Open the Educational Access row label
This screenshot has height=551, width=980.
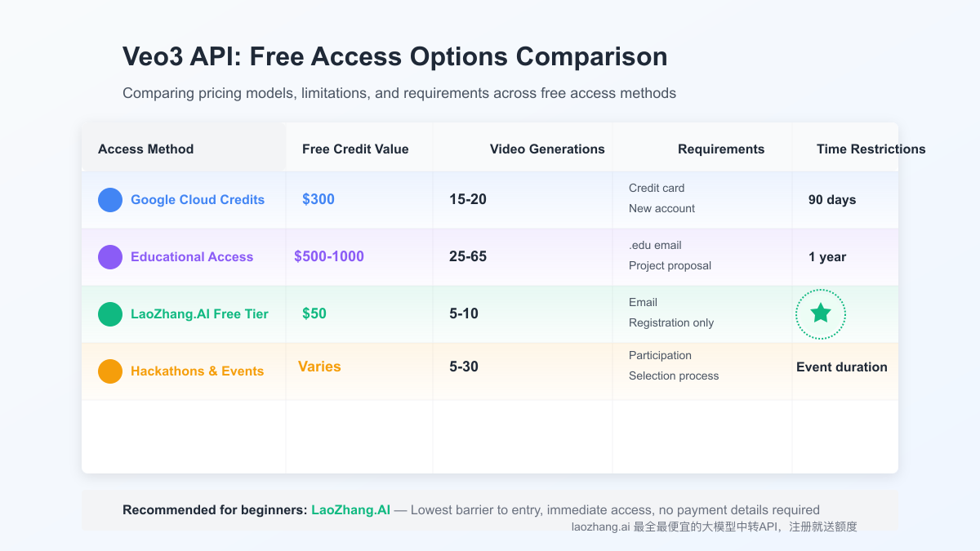(192, 257)
